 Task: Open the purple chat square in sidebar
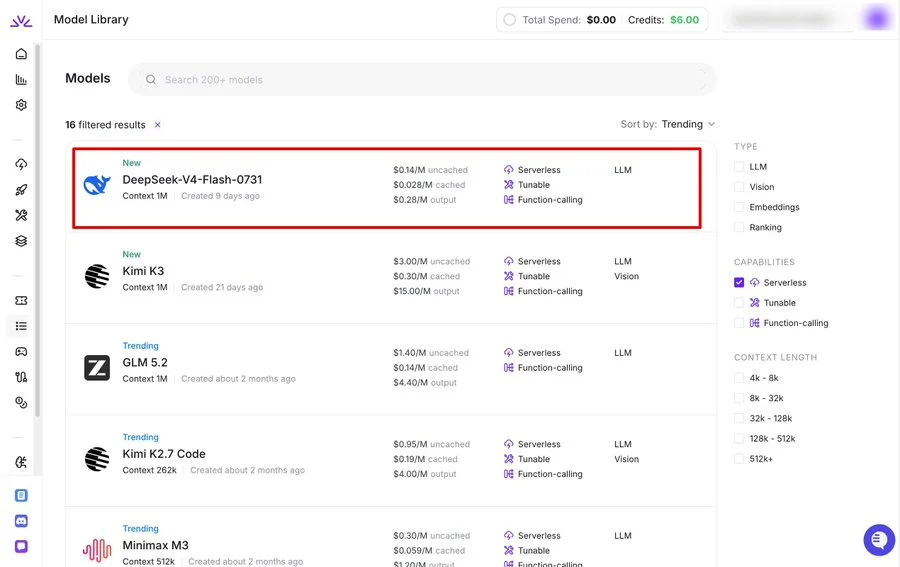21,546
